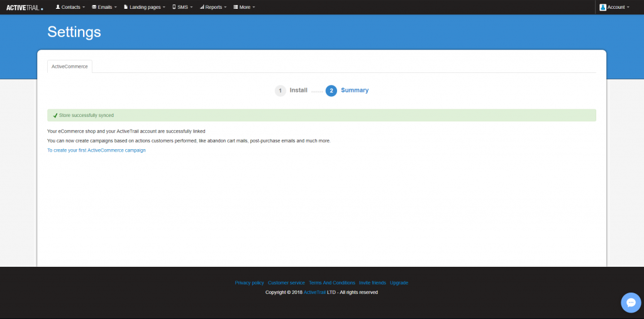Viewport: 644px width, 319px height.
Task: Open the Emails dropdown menu
Action: click(x=104, y=7)
